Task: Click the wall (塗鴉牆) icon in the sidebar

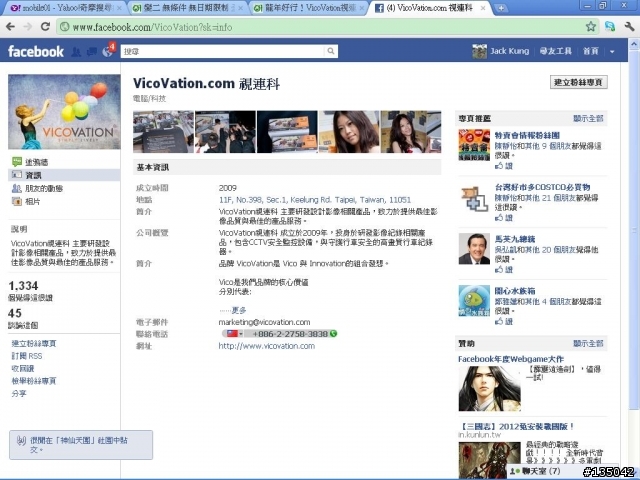Action: tap(17, 162)
